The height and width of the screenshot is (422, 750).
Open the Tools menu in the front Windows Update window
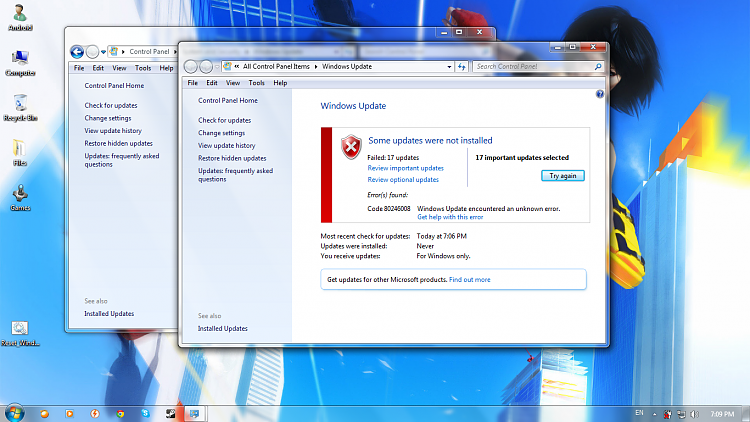coord(256,83)
